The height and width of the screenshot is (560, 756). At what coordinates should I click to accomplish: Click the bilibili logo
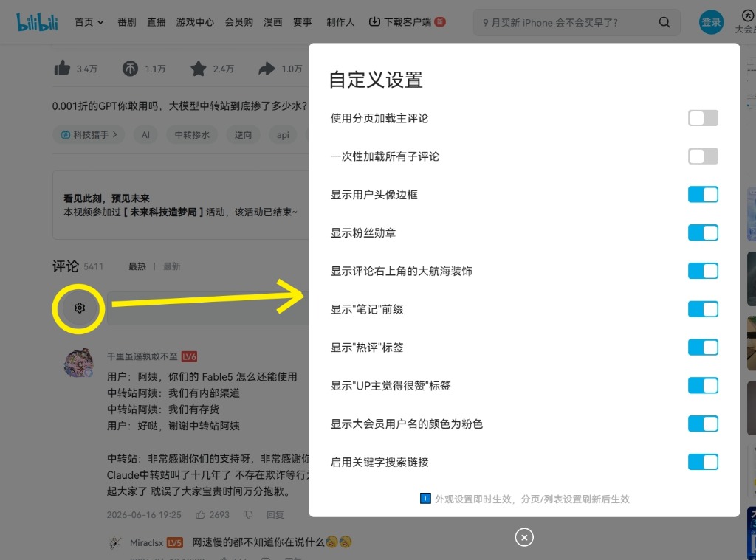[x=37, y=22]
